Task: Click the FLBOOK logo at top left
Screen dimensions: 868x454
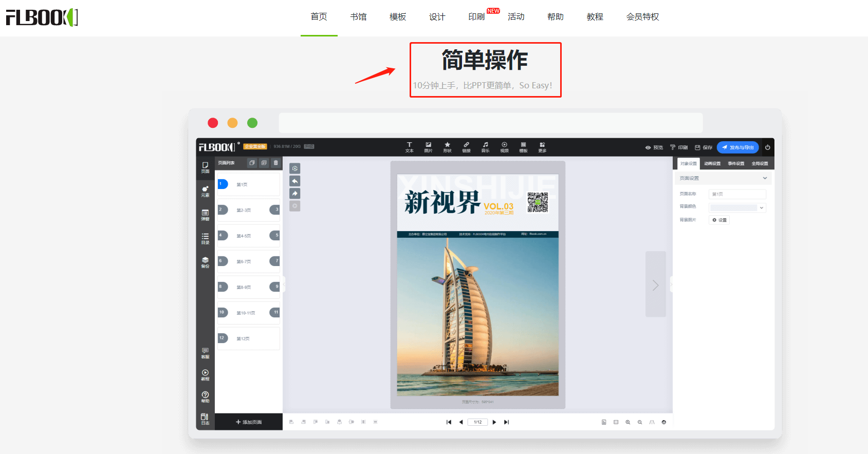Action: point(42,17)
